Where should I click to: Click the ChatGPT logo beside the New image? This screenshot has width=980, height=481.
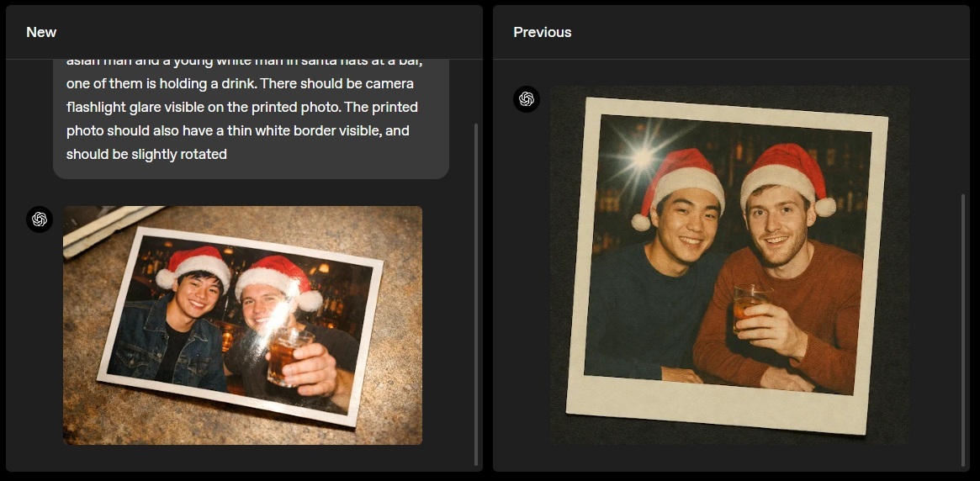click(40, 219)
